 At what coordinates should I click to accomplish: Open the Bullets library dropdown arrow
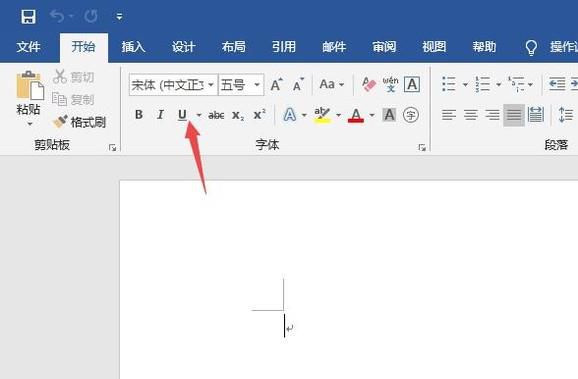pos(465,85)
